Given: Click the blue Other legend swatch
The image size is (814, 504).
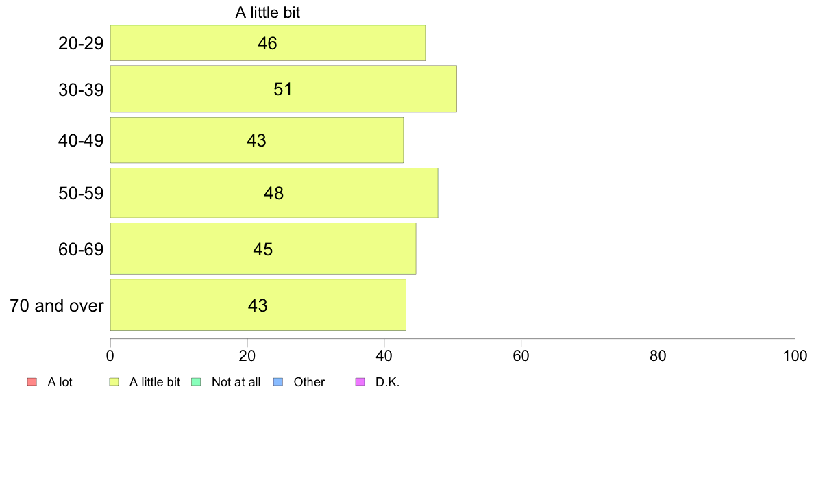Looking at the screenshot, I should (278, 382).
